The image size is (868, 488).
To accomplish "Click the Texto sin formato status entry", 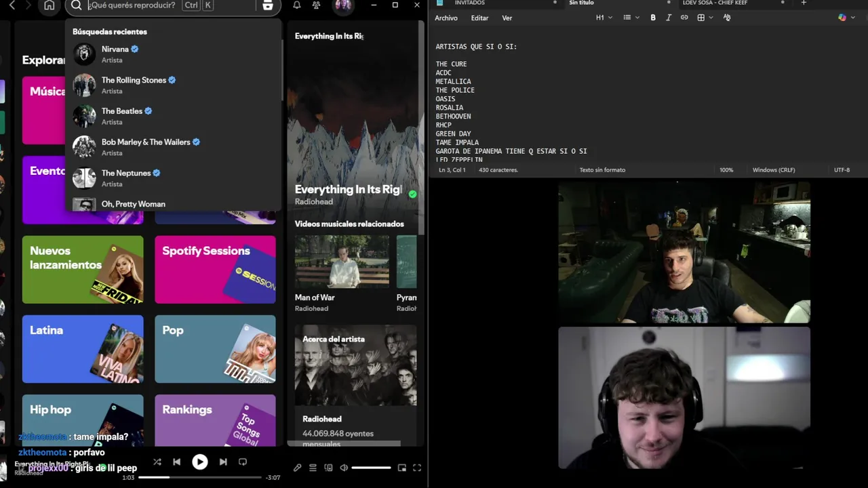I will pos(602,170).
